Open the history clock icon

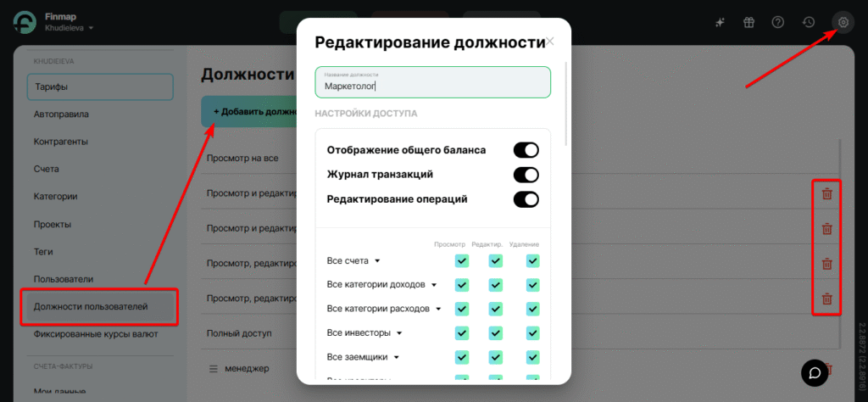click(809, 23)
